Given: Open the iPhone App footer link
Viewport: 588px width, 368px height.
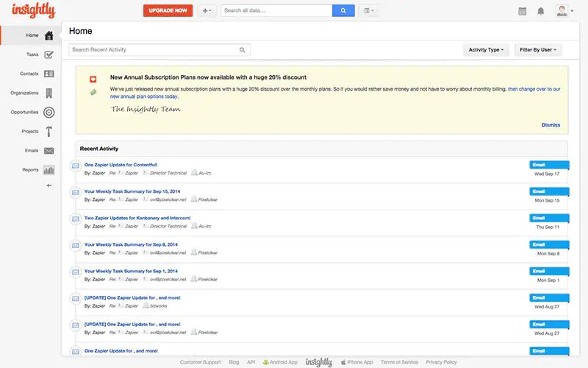Looking at the screenshot, I should click(x=356, y=362).
